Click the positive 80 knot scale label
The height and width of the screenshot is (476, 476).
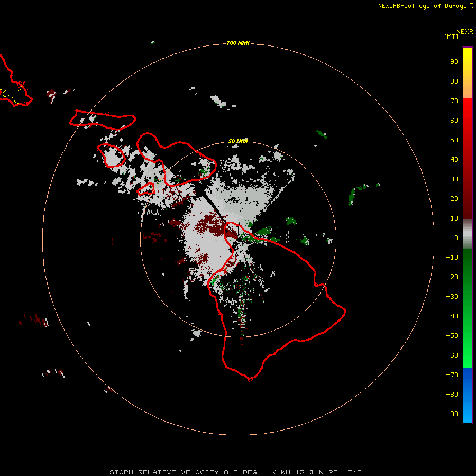pos(454,81)
